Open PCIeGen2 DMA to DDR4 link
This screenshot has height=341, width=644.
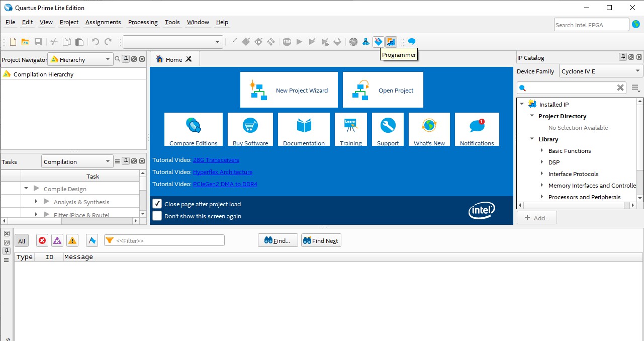225,184
